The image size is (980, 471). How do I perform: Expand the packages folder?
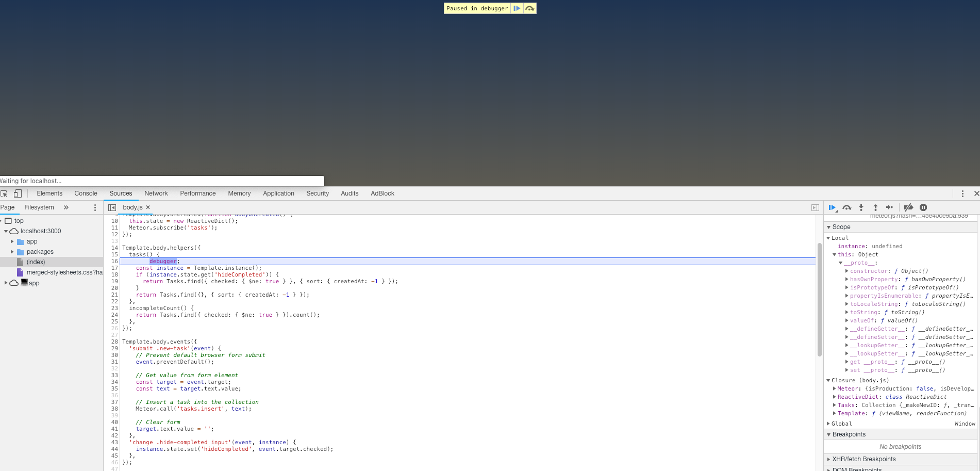tap(12, 252)
